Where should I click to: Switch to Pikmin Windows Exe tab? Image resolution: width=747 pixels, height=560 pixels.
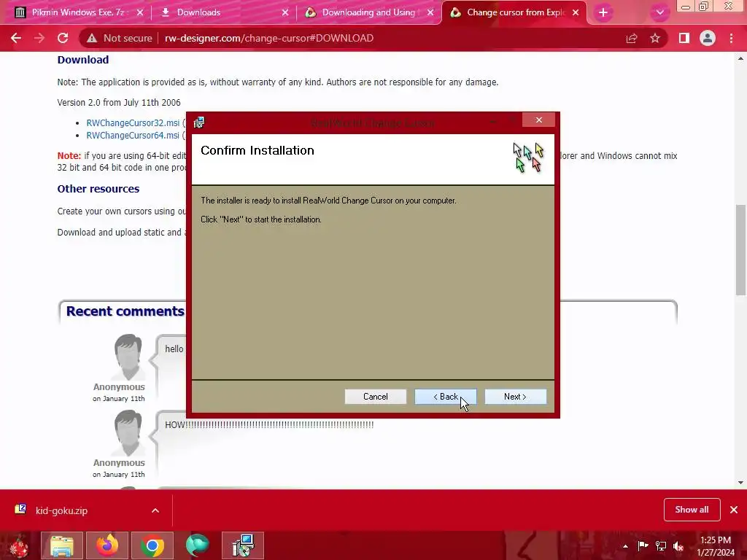click(x=78, y=12)
